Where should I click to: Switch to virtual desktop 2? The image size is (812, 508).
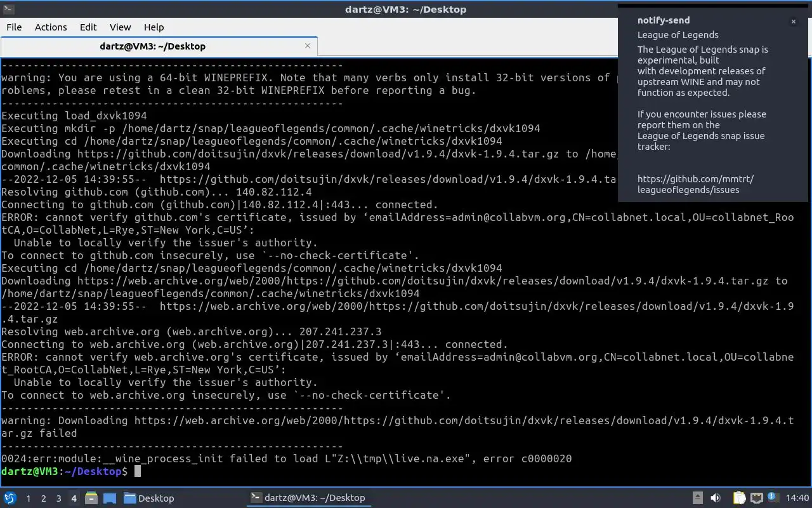tap(43, 498)
